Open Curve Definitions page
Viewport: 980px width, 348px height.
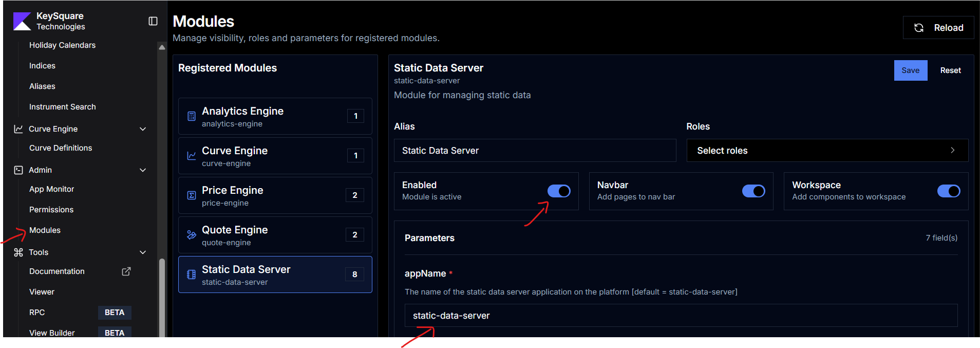(61, 148)
